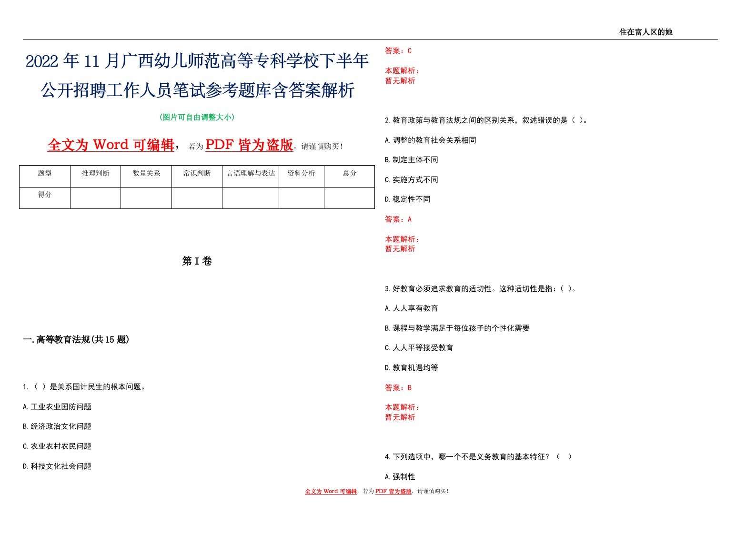Select option A.人人享有教育
The width and height of the screenshot is (756, 534).
[x=412, y=308]
